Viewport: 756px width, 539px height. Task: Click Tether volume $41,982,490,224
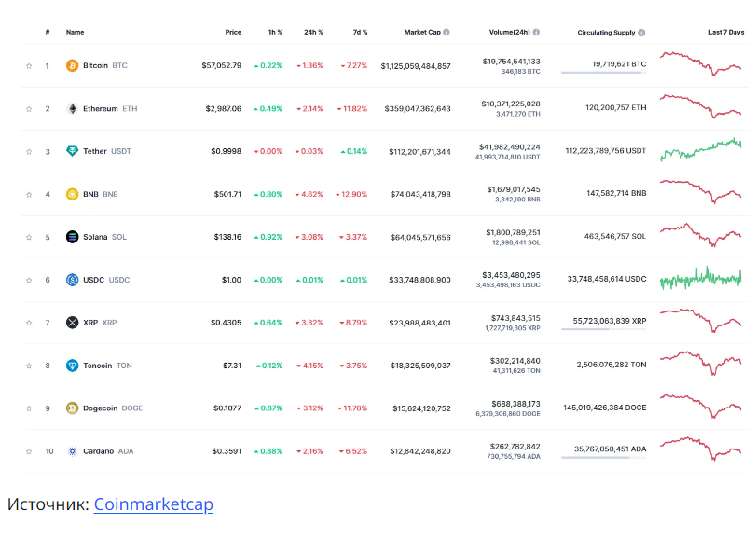510,147
